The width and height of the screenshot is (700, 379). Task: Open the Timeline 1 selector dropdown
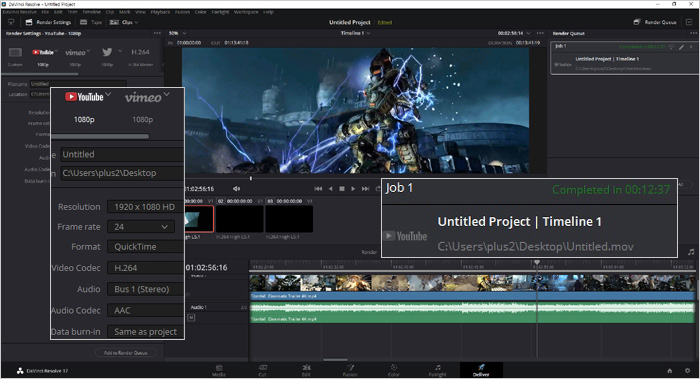pyautogui.click(x=355, y=33)
